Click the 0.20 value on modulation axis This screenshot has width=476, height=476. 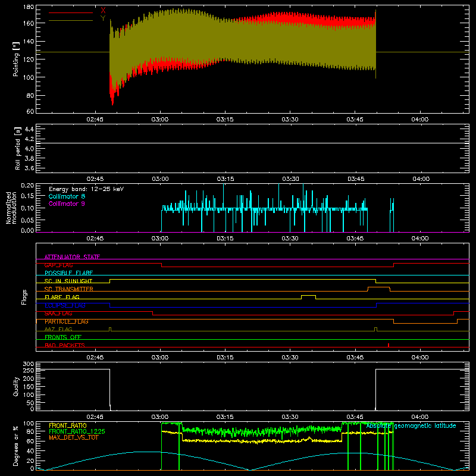pyautogui.click(x=27, y=185)
